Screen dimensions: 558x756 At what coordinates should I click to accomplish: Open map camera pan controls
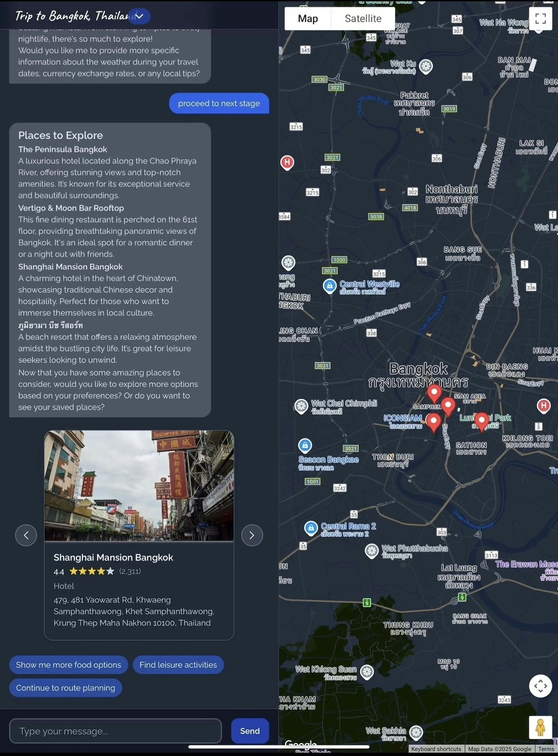[540, 686]
